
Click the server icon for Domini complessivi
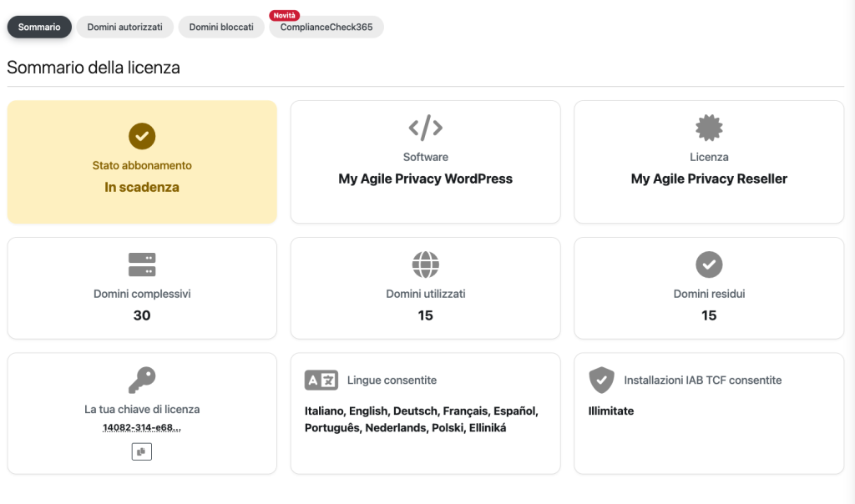pyautogui.click(x=142, y=265)
